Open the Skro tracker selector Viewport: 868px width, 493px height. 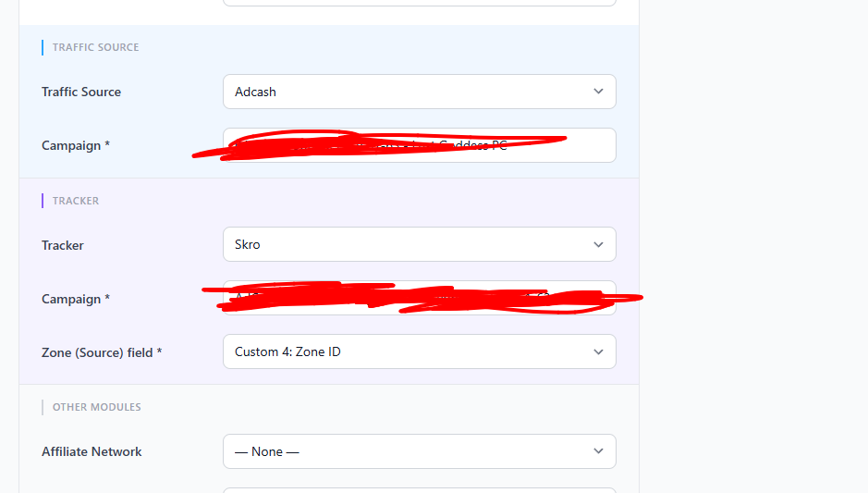click(420, 244)
